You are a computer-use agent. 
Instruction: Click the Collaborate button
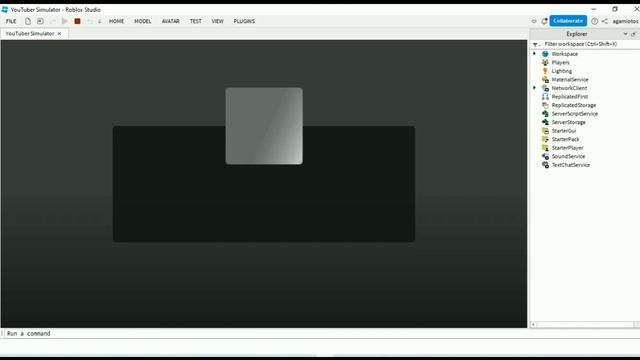coord(568,21)
